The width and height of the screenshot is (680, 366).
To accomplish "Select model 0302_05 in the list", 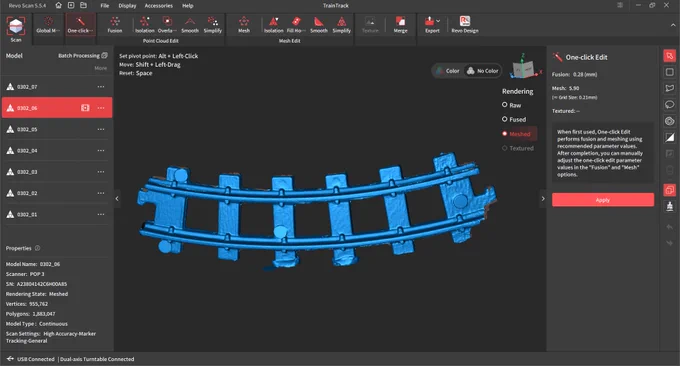I will coord(57,129).
